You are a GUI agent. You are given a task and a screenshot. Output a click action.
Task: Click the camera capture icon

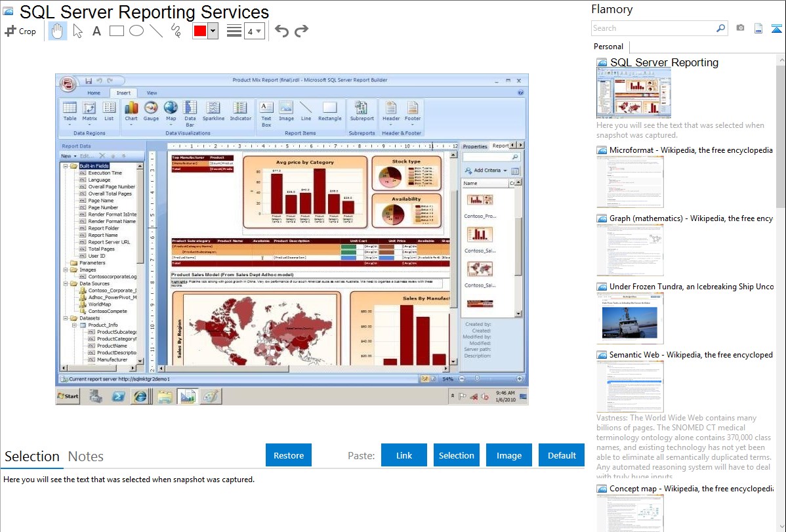point(740,28)
